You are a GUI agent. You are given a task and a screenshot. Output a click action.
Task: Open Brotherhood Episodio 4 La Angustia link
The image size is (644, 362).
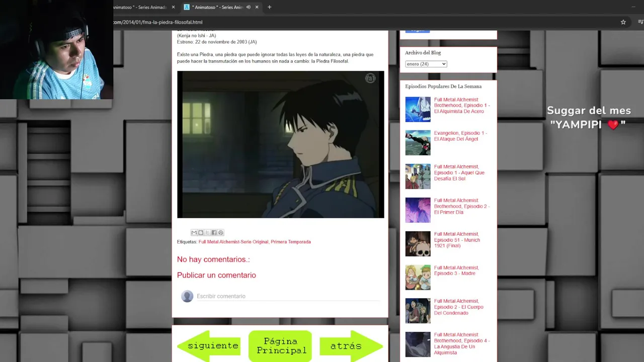pyautogui.click(x=462, y=343)
